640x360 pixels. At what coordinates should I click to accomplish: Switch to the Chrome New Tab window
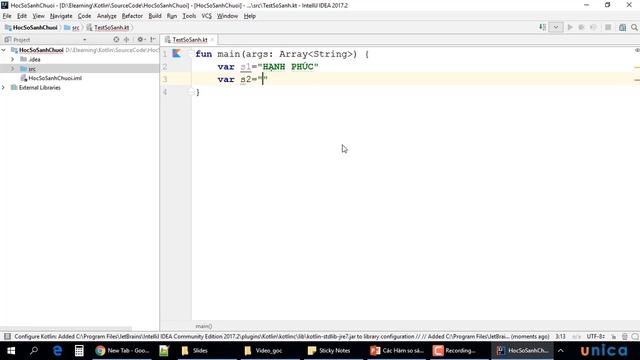click(x=122, y=351)
